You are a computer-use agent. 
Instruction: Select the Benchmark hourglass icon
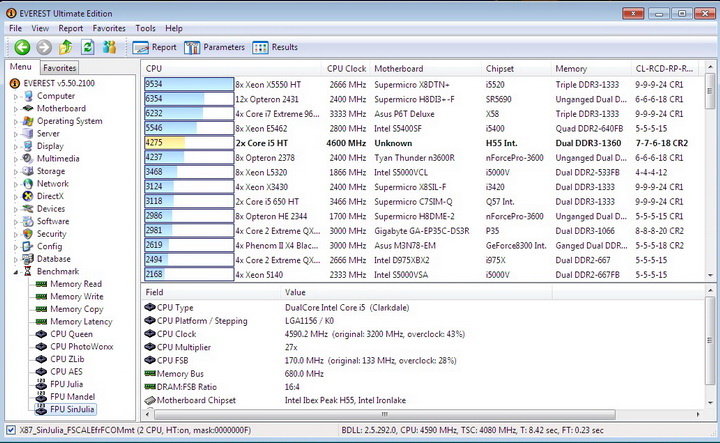[28, 271]
